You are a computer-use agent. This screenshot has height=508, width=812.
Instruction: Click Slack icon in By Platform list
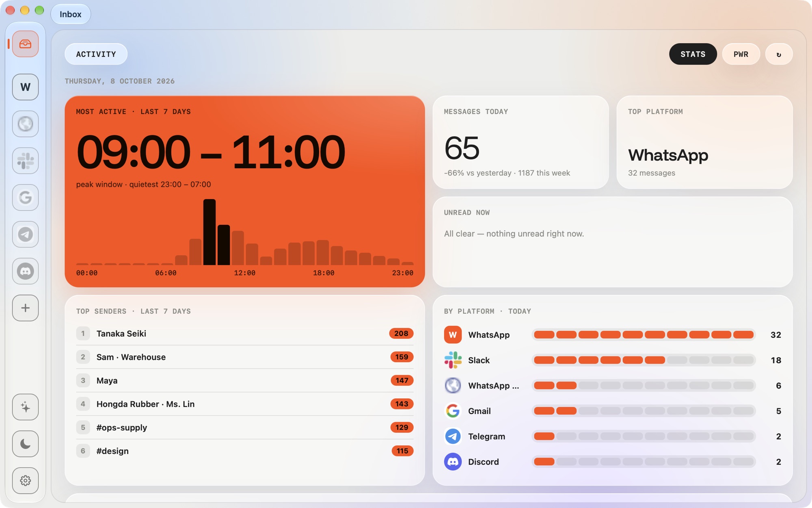tap(453, 360)
